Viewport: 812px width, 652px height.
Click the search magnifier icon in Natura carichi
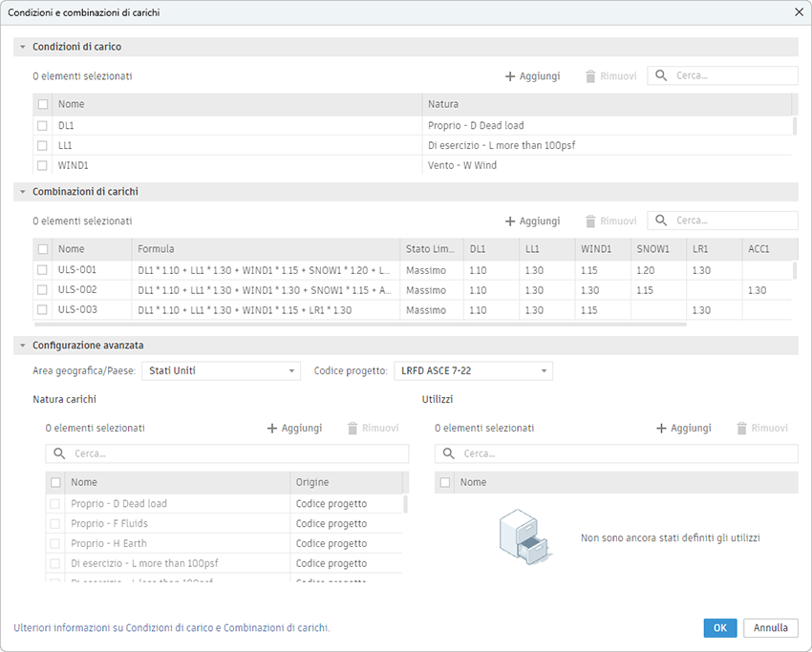pyautogui.click(x=60, y=454)
